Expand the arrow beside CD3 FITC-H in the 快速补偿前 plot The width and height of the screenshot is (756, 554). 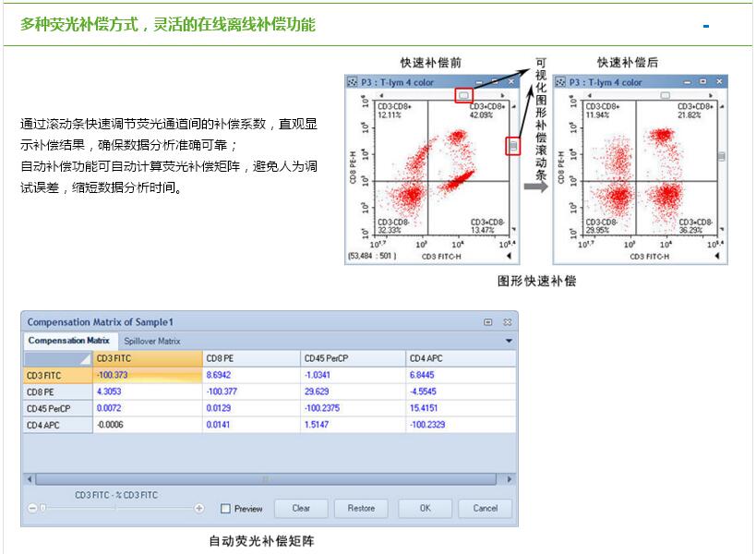click(509, 256)
